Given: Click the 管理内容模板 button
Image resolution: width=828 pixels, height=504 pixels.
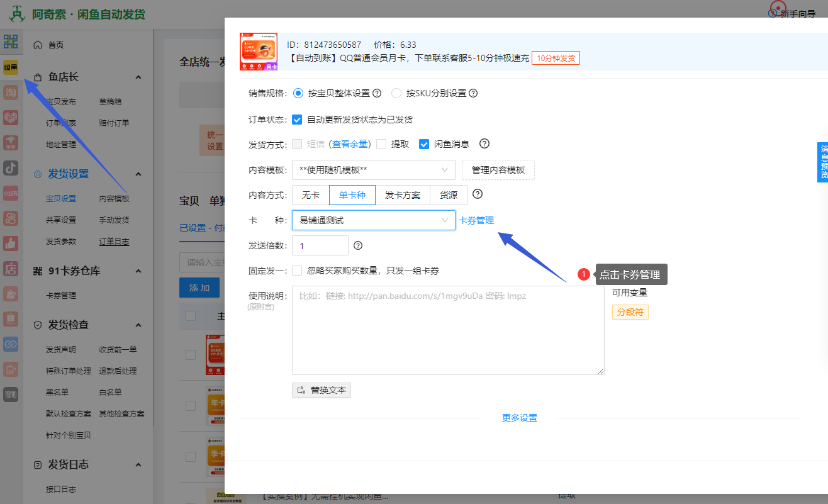Looking at the screenshot, I should pyautogui.click(x=498, y=170).
